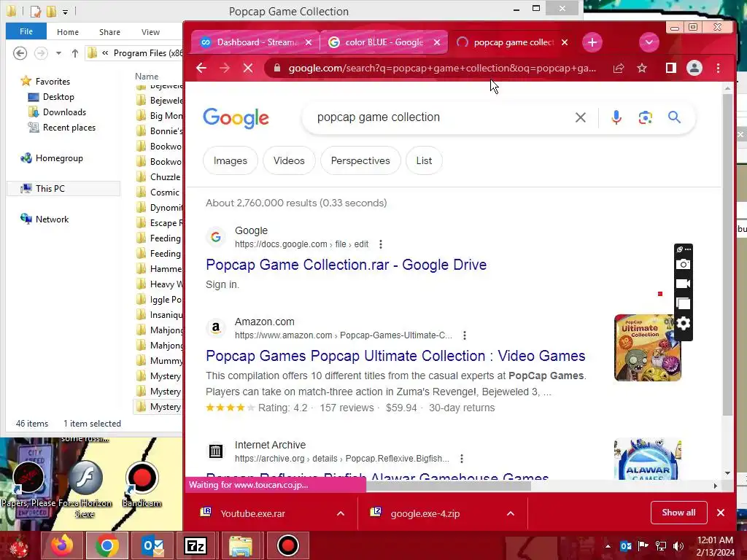
Task: Open Chrome side panel icon
Action: coord(671,68)
